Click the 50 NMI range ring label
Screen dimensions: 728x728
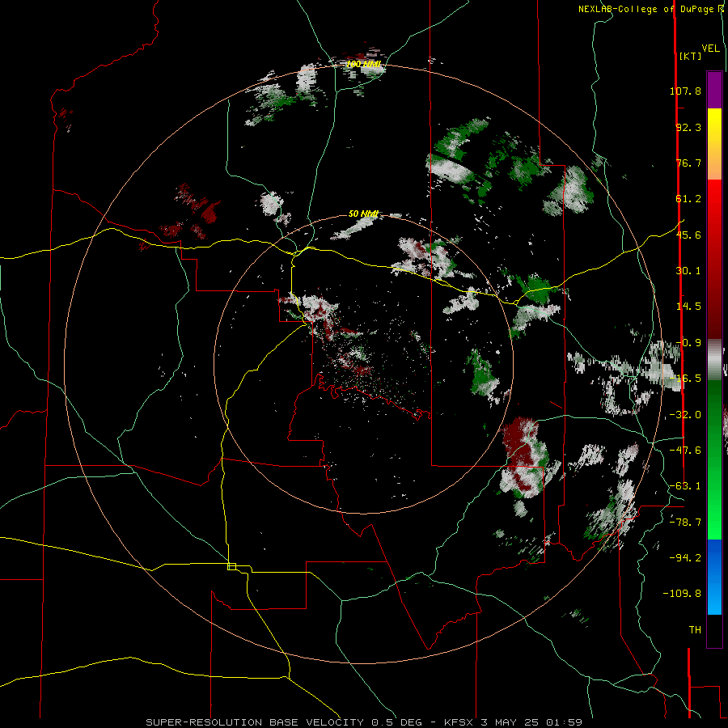click(x=363, y=214)
